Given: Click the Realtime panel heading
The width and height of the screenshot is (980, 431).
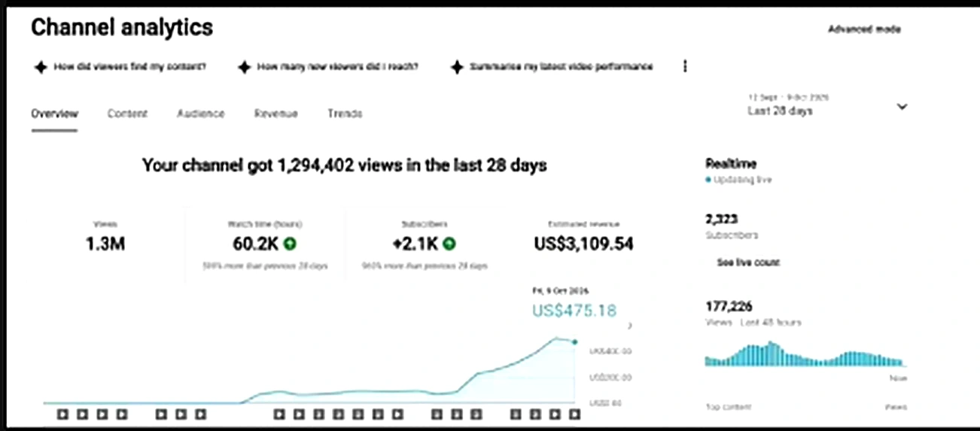Looking at the screenshot, I should [x=731, y=163].
